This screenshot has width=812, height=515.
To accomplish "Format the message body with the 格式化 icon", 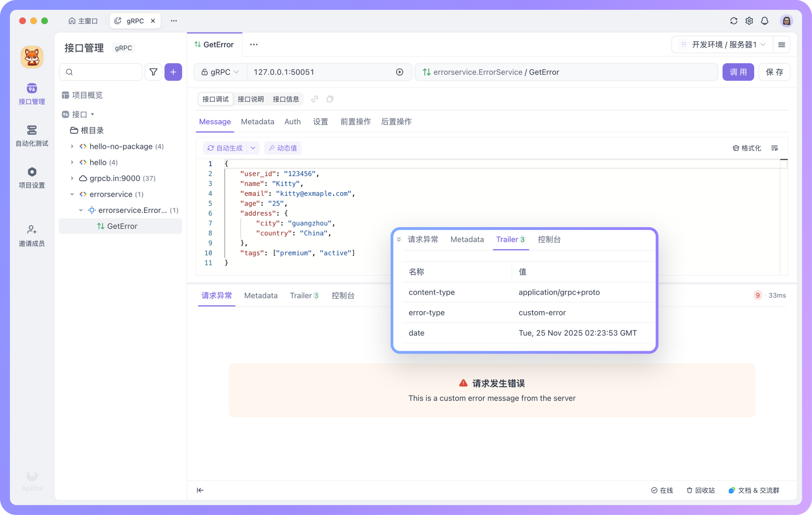I will 747,148.
